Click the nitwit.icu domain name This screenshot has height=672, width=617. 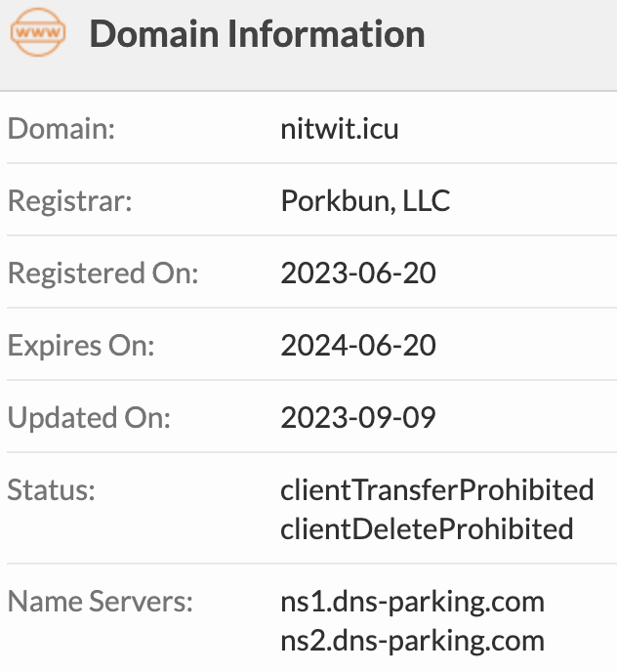click(x=339, y=129)
